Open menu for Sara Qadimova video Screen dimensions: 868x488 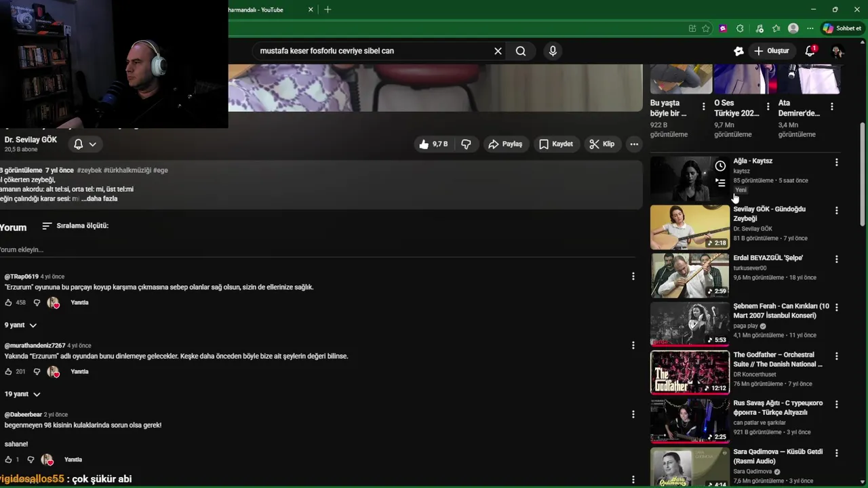837,453
